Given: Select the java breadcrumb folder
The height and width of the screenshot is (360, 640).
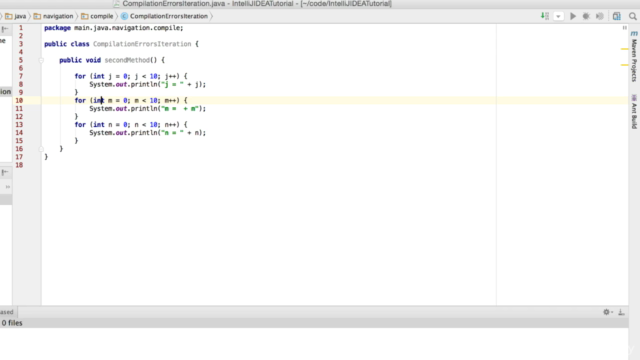Looking at the screenshot, I should [16, 16].
